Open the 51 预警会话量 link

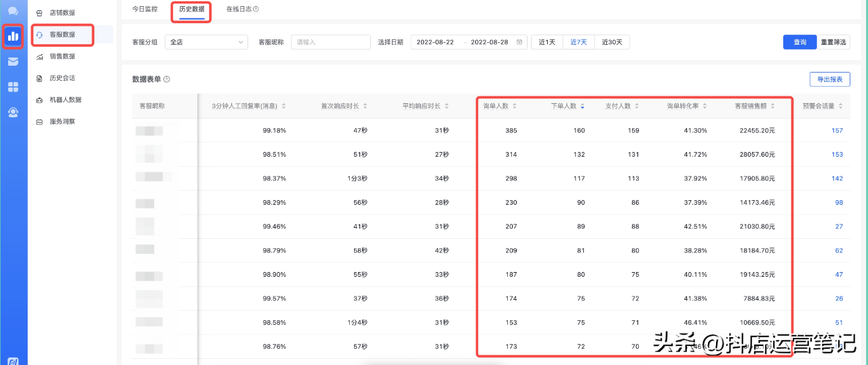(839, 322)
